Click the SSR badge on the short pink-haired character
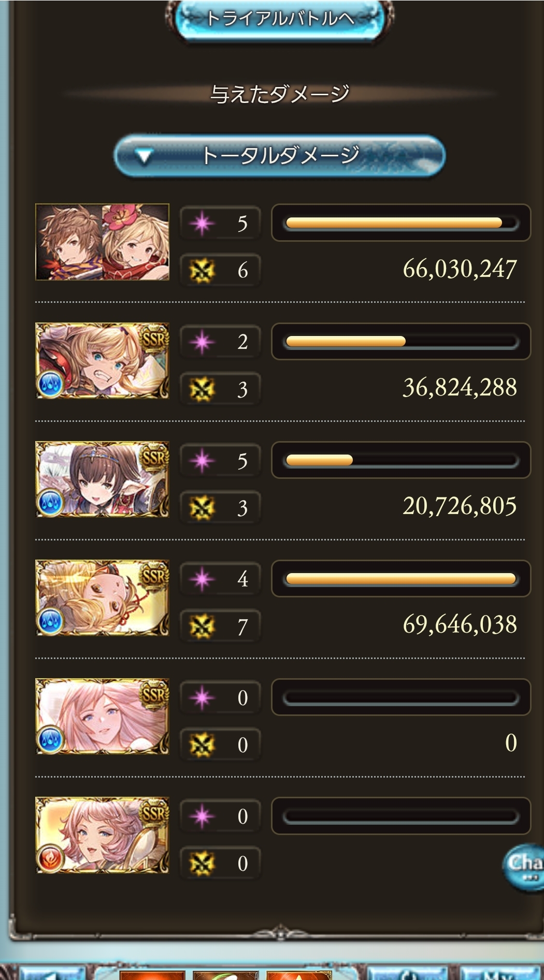 [154, 812]
